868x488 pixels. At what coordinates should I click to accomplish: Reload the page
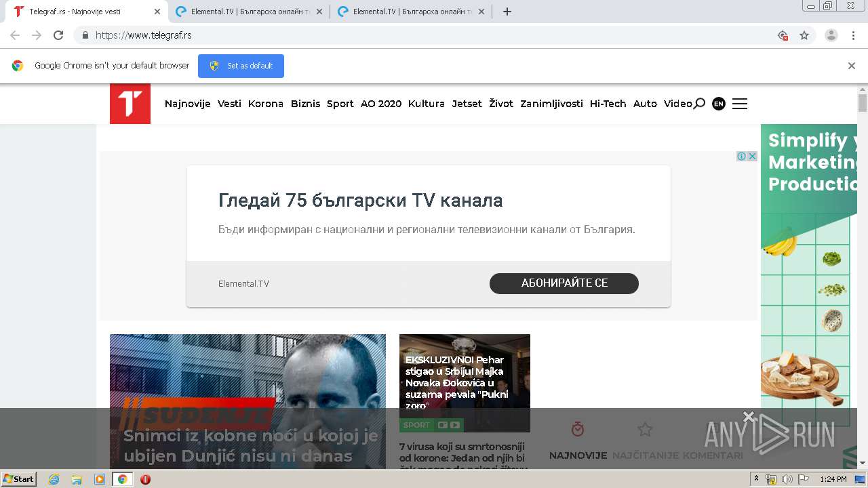tap(58, 35)
